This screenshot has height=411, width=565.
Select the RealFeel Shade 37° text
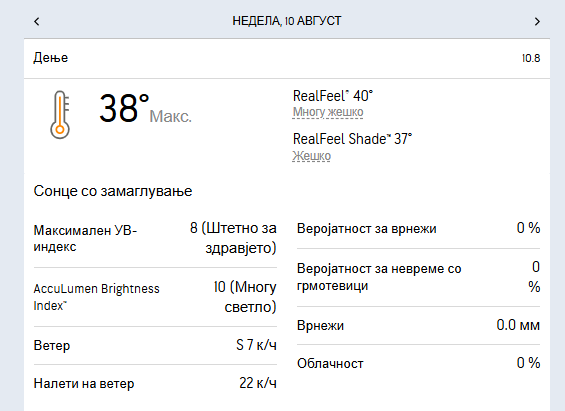point(352,139)
